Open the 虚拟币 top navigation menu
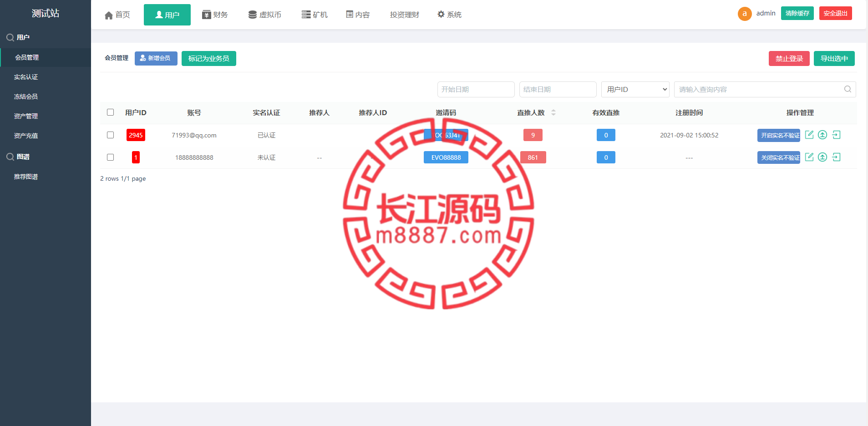Viewport: 868px width, 426px height. (x=265, y=15)
